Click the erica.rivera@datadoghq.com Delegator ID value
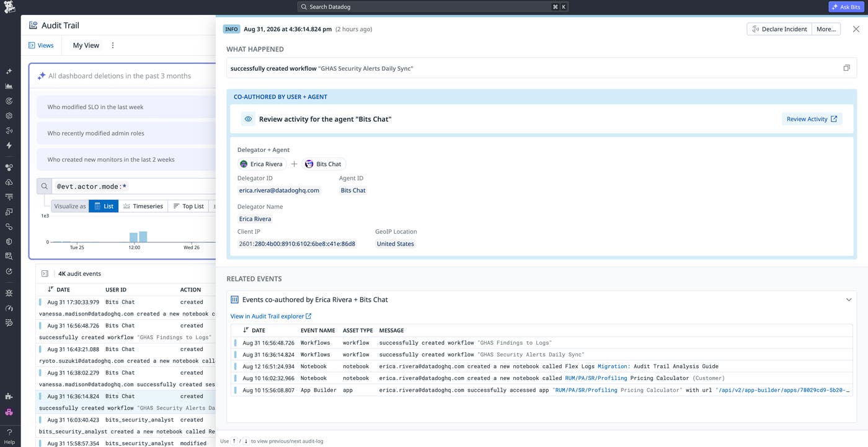The height and width of the screenshot is (447, 868). coord(279,190)
